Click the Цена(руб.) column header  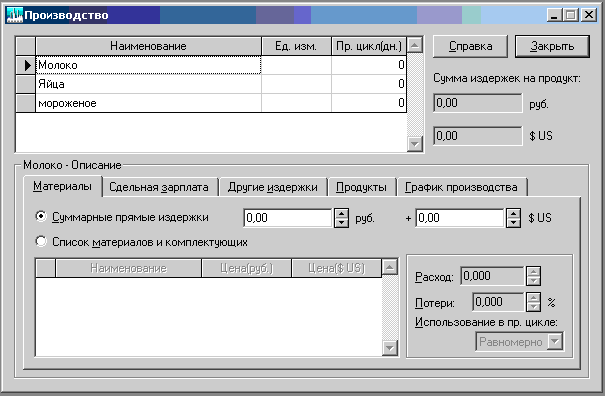coord(247,268)
